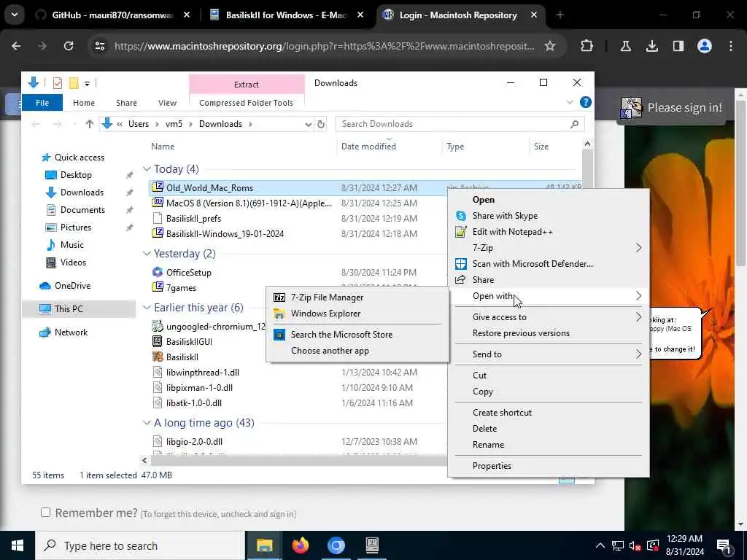Viewport: 747px width, 560px height.
Task: Select Network in navigation pane
Action: coord(71,332)
